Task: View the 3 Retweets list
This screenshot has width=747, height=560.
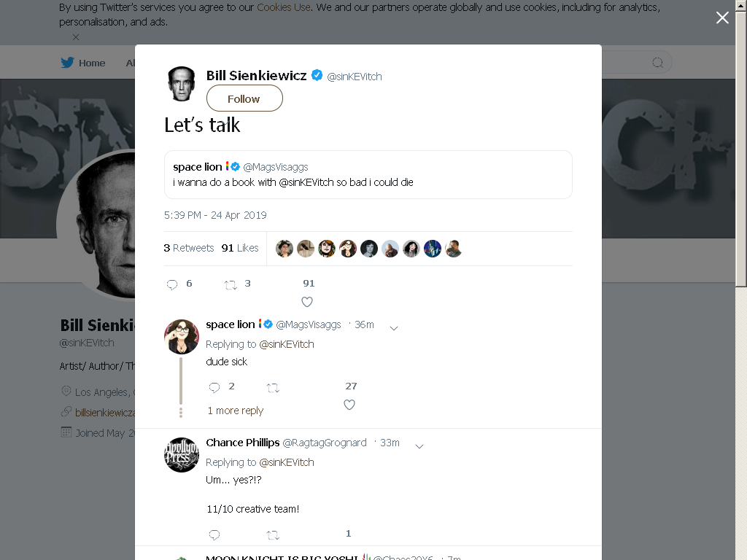Action: point(189,248)
